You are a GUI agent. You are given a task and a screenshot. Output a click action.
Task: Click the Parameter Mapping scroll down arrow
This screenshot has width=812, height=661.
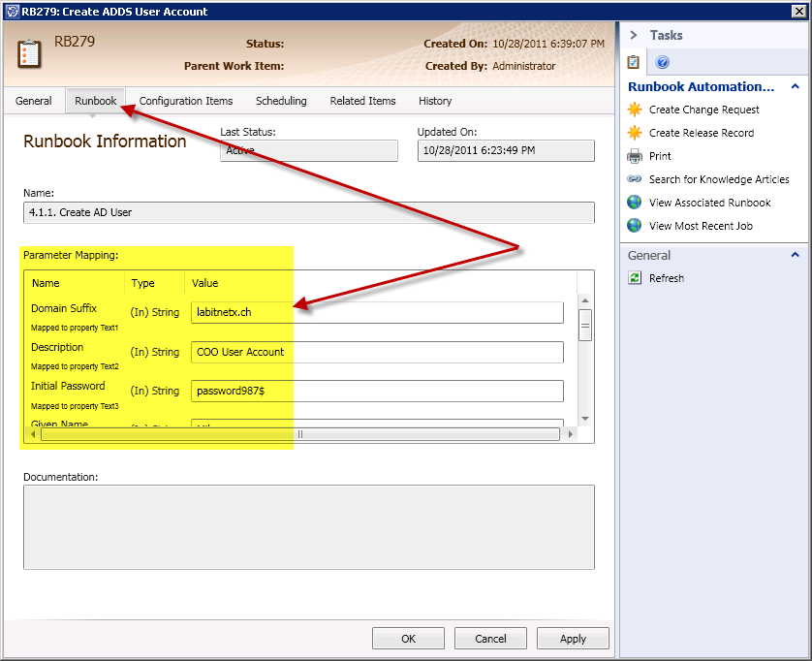584,418
